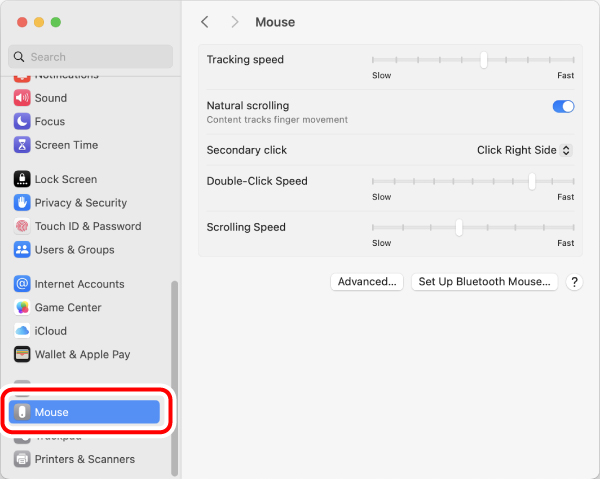Click Set Up Bluetooth Mouse button

485,282
